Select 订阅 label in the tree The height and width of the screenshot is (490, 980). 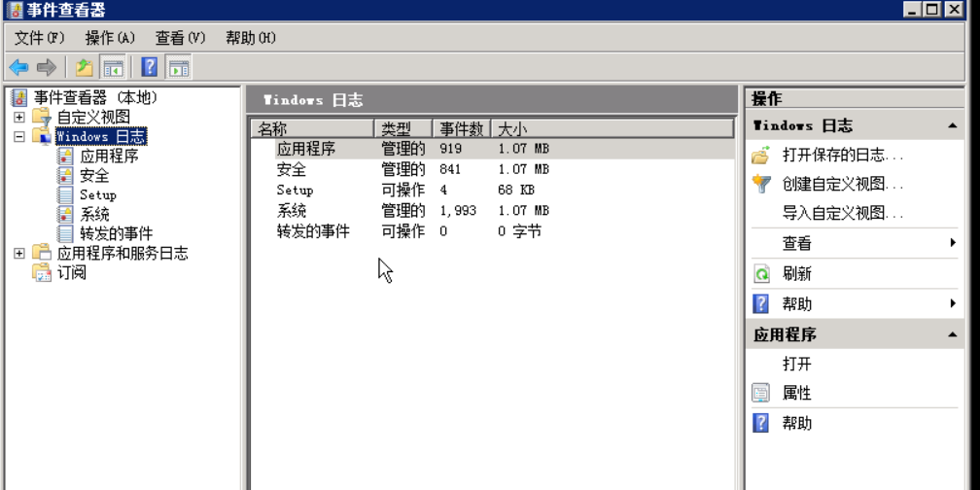72,272
